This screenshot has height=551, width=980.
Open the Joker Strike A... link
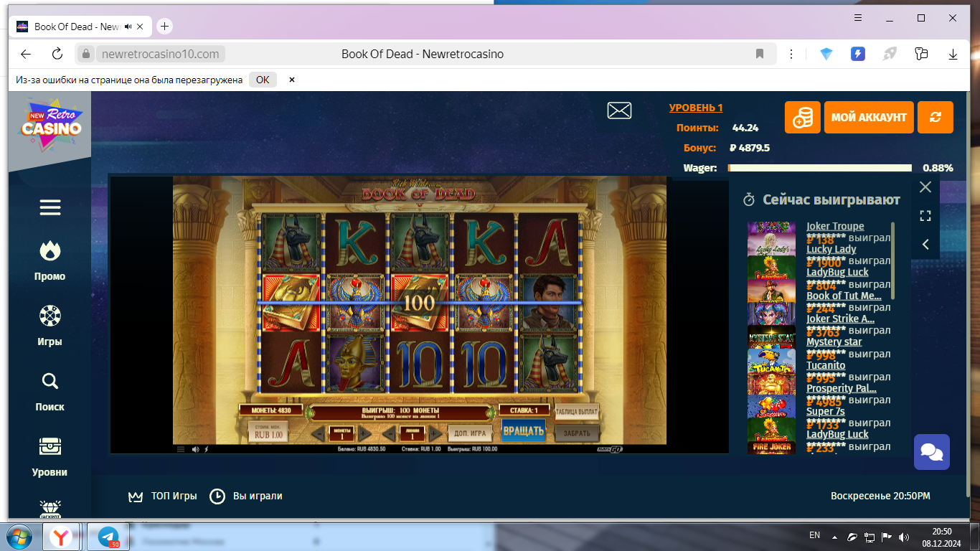coord(840,319)
